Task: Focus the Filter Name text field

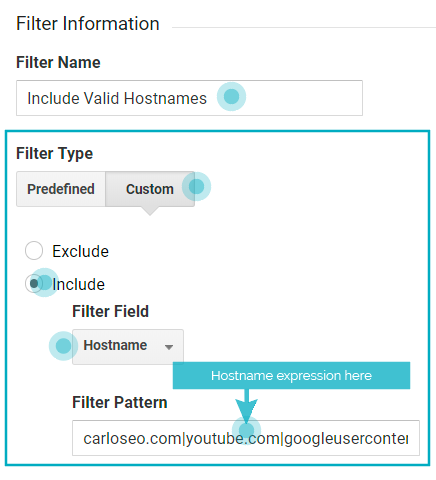Action: [189, 98]
